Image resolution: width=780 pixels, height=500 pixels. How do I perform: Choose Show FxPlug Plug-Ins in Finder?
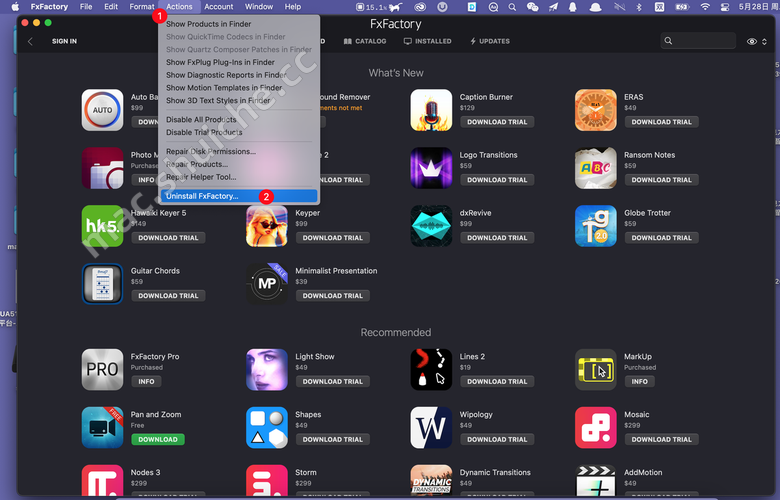click(x=239, y=62)
